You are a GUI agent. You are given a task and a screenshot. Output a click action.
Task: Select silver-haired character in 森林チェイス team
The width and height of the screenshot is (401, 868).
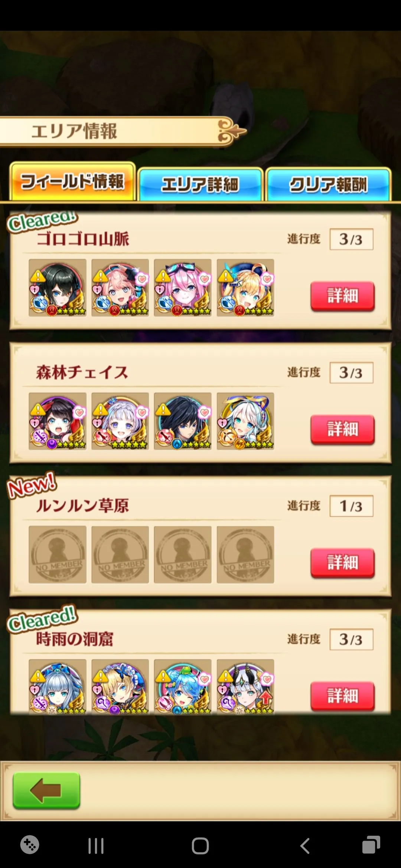[x=120, y=421]
